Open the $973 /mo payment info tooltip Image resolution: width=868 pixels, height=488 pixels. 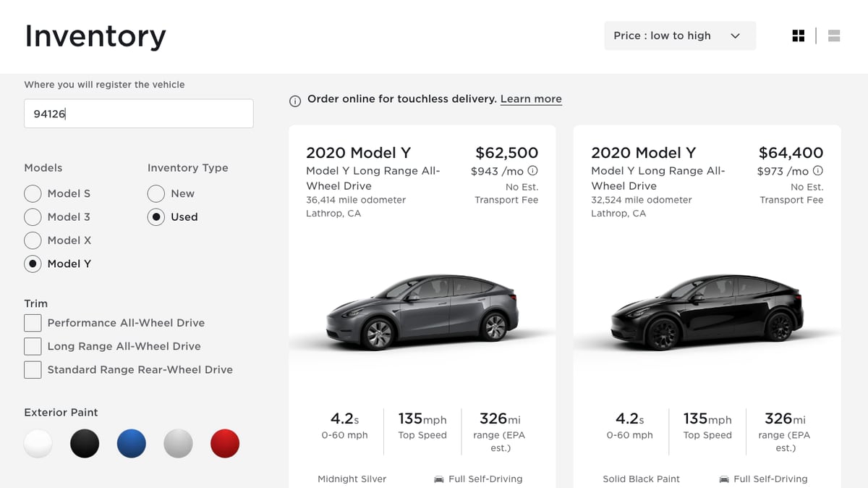click(x=818, y=170)
